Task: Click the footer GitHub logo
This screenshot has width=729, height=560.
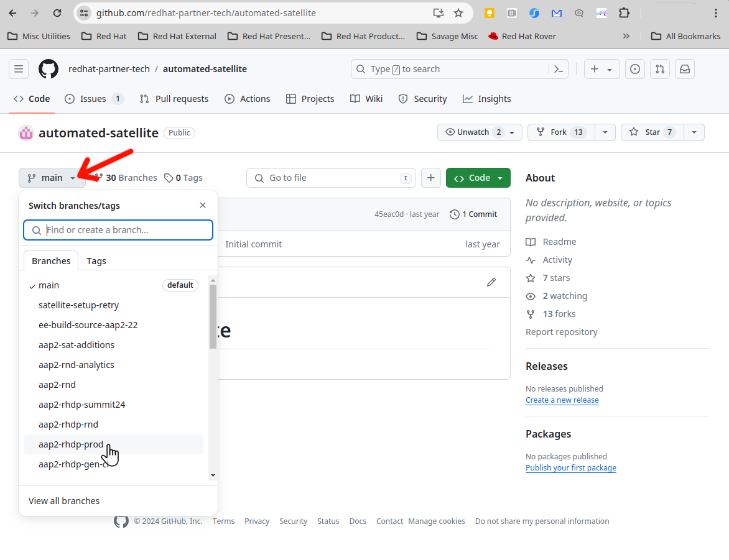Action: tap(121, 521)
